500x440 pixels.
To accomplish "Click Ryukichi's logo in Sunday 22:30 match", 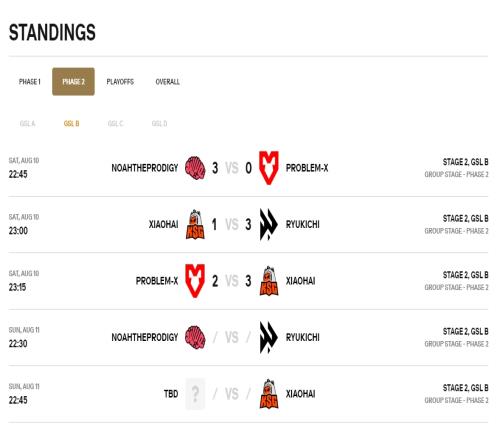I will click(268, 337).
